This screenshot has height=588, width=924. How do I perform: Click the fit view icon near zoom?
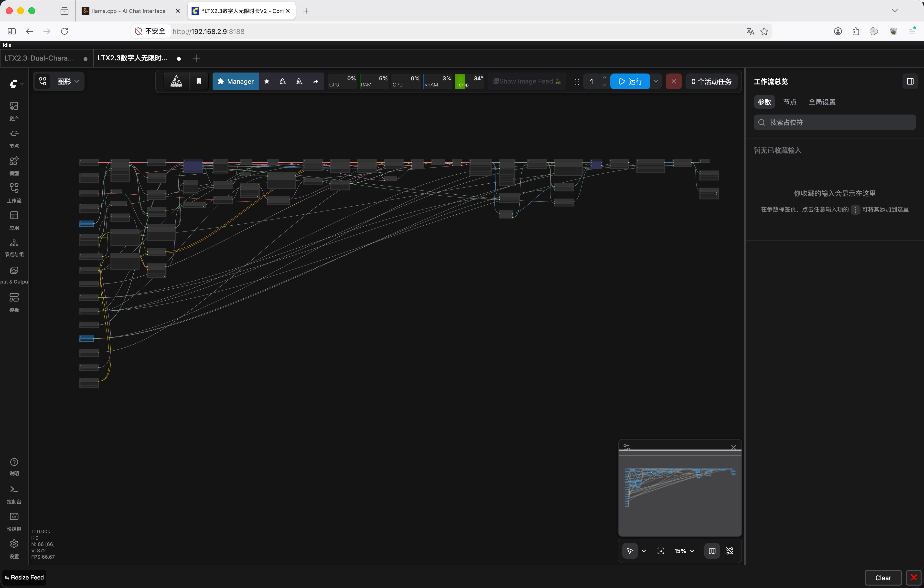coord(661,551)
